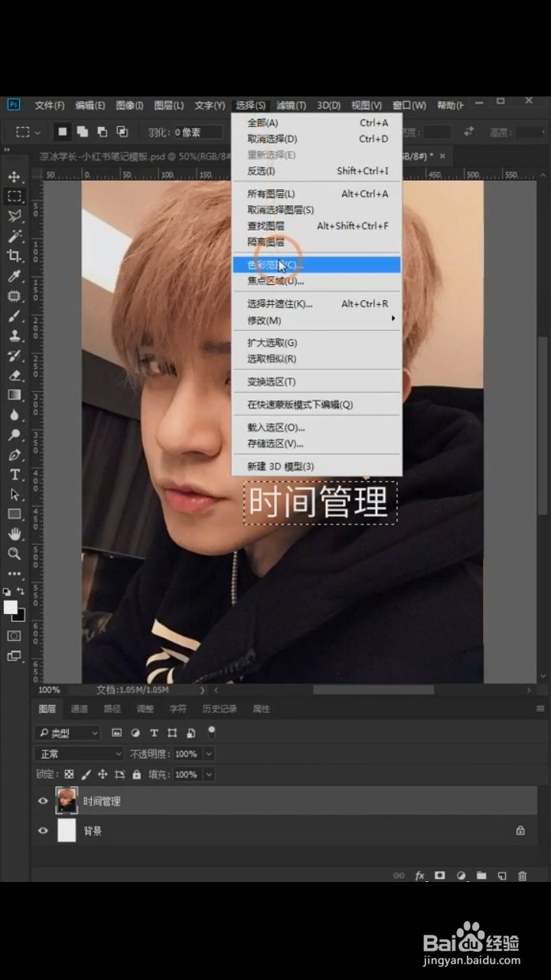Select the Eraser tool

(15, 375)
